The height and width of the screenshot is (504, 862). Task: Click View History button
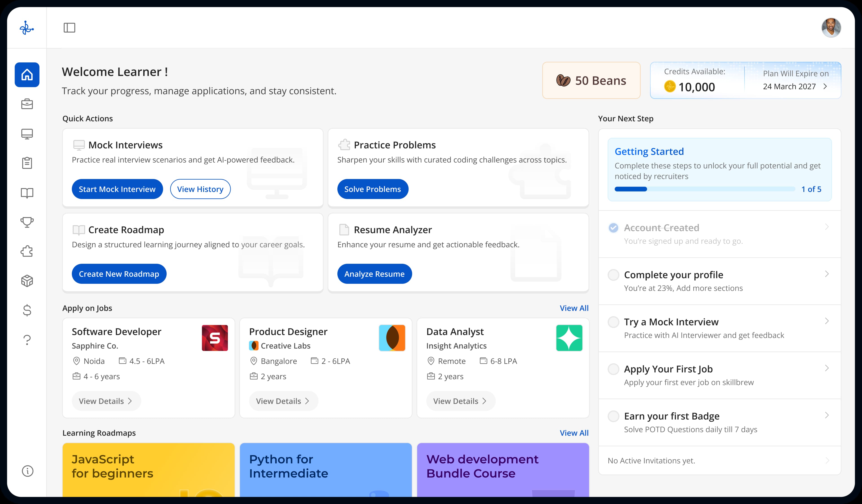pyautogui.click(x=200, y=189)
